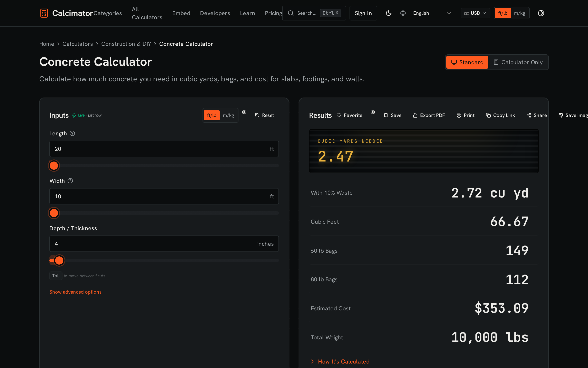588x368 pixels.
Task: Open the USD currency dropdown
Action: [x=475, y=13]
